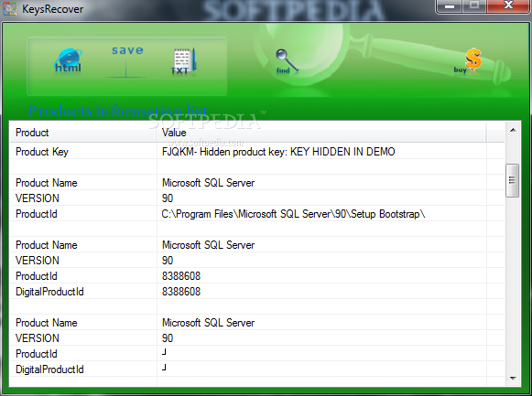Image resolution: width=532 pixels, height=396 pixels.
Task: Click the scrollbar up arrow
Action: [x=513, y=130]
